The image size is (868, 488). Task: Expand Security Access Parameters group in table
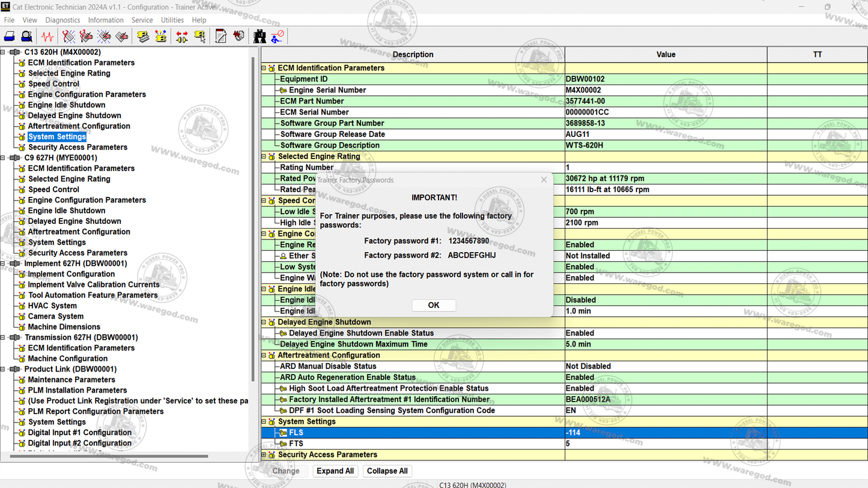pos(264,455)
